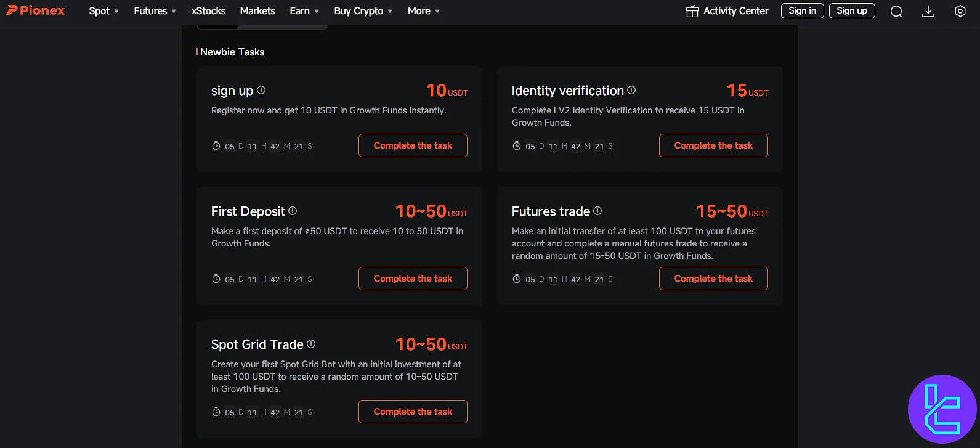Click the Sign in button
This screenshot has height=448, width=980.
(x=802, y=10)
